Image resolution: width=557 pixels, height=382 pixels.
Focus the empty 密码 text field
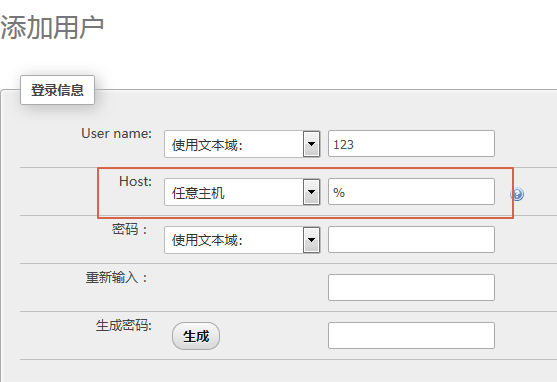411,240
